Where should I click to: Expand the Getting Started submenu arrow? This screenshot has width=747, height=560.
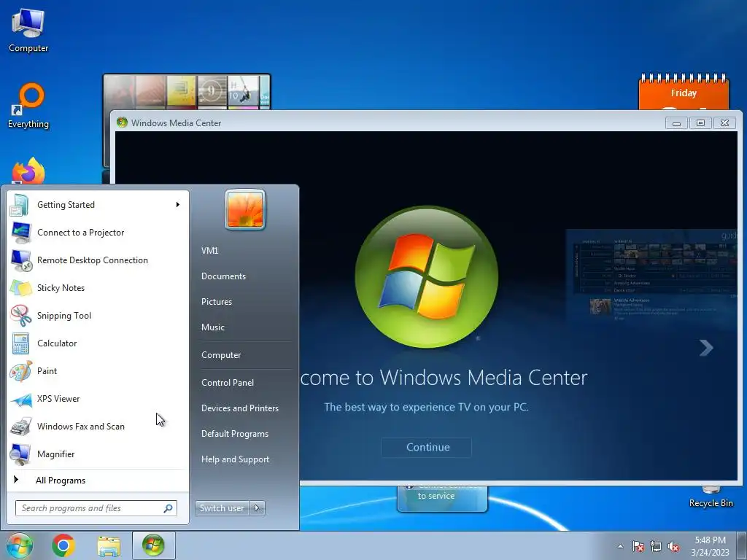178,205
